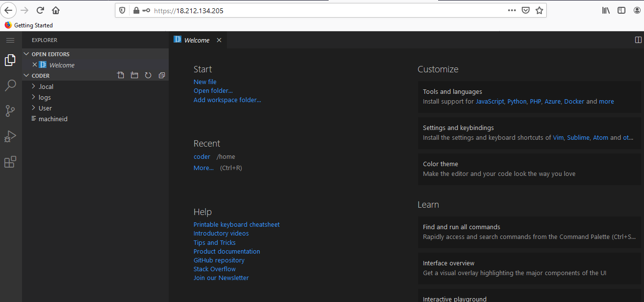Bookmark this page with star icon

[539, 10]
